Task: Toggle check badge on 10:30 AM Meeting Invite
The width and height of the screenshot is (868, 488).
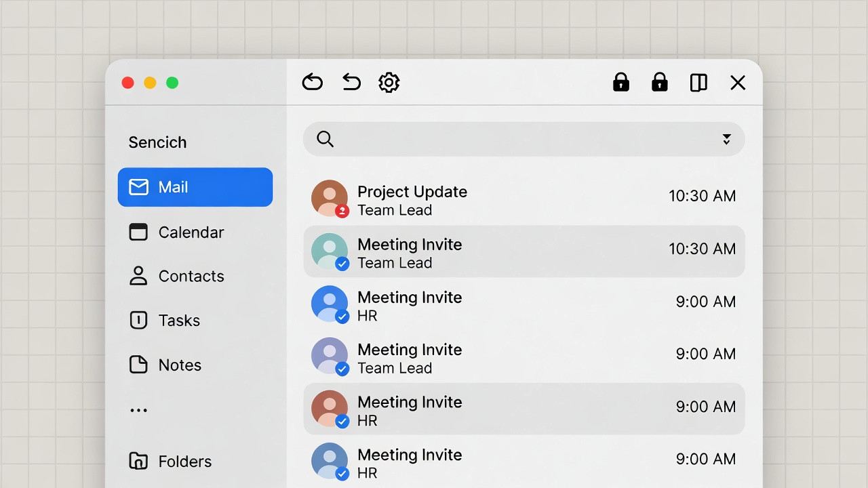Action: (x=342, y=264)
